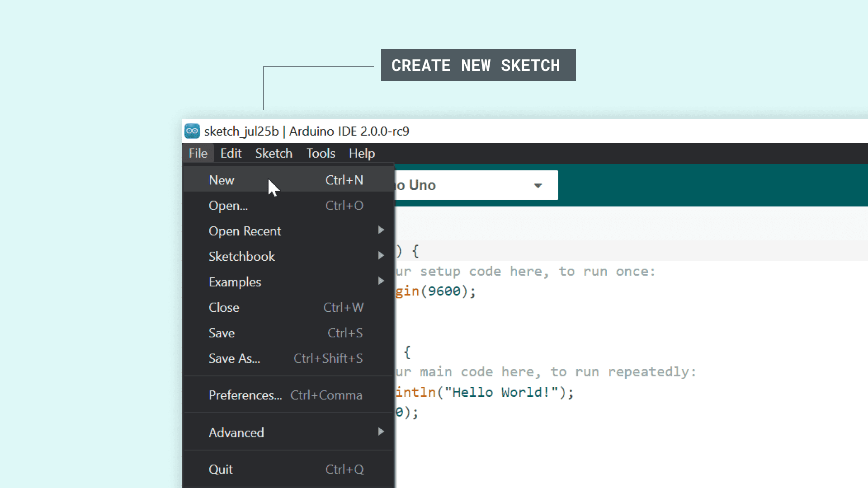
Task: Open the File menu
Action: (198, 153)
